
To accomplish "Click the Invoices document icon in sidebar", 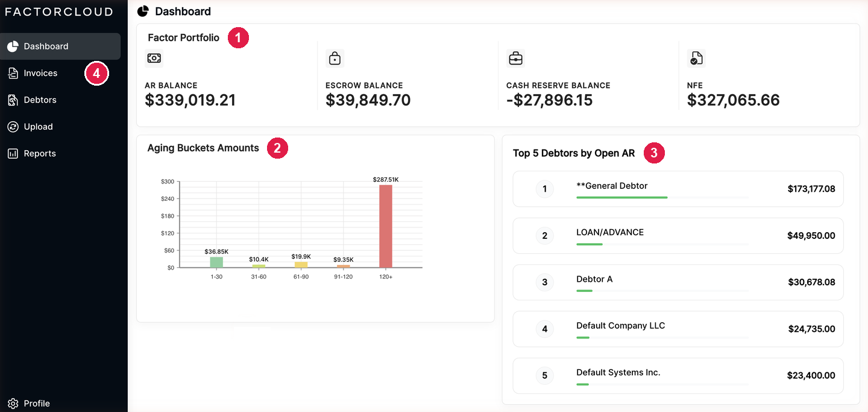I will coord(13,73).
